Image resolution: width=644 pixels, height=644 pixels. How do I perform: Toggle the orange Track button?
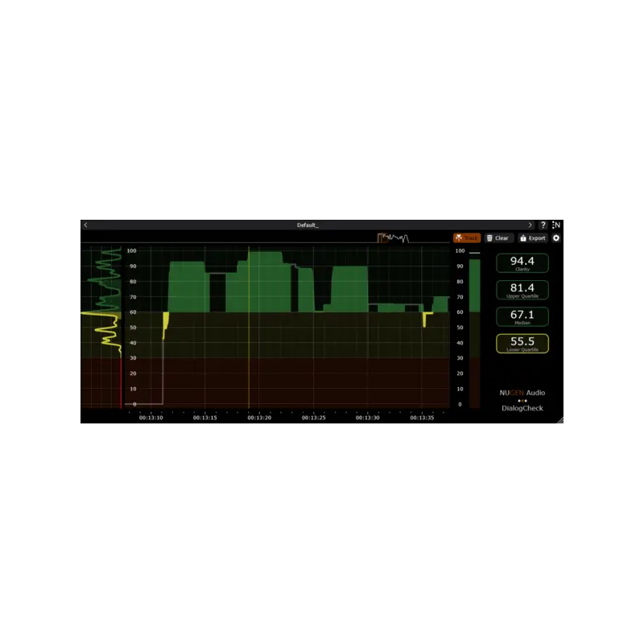tap(467, 238)
